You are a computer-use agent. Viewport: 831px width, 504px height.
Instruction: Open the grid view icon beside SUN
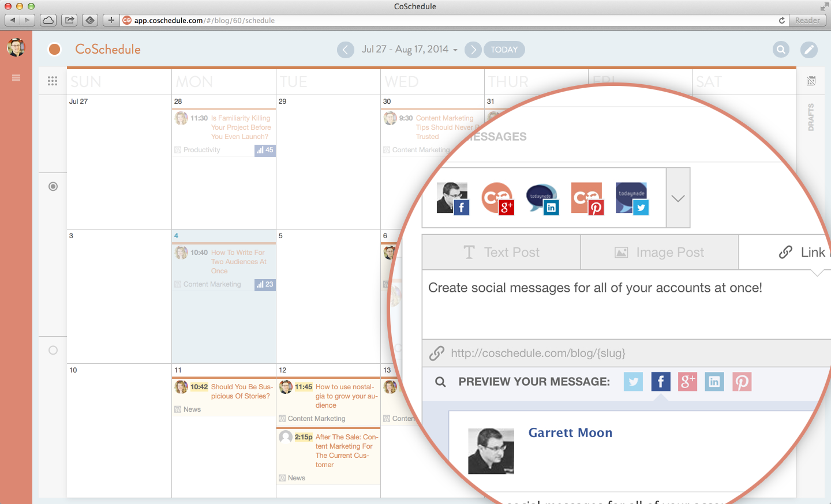click(x=53, y=81)
